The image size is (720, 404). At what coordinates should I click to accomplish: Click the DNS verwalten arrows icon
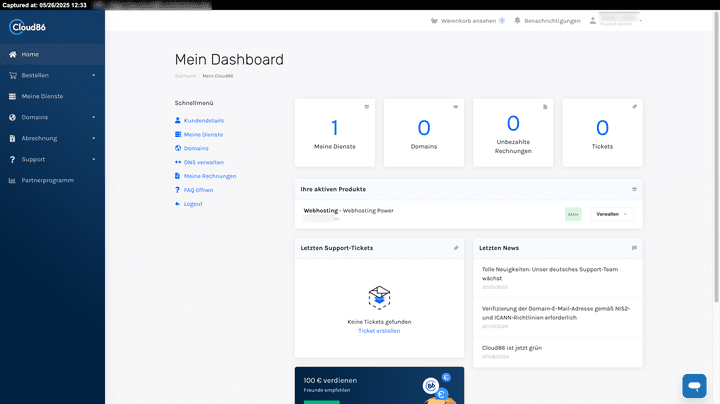tap(178, 162)
